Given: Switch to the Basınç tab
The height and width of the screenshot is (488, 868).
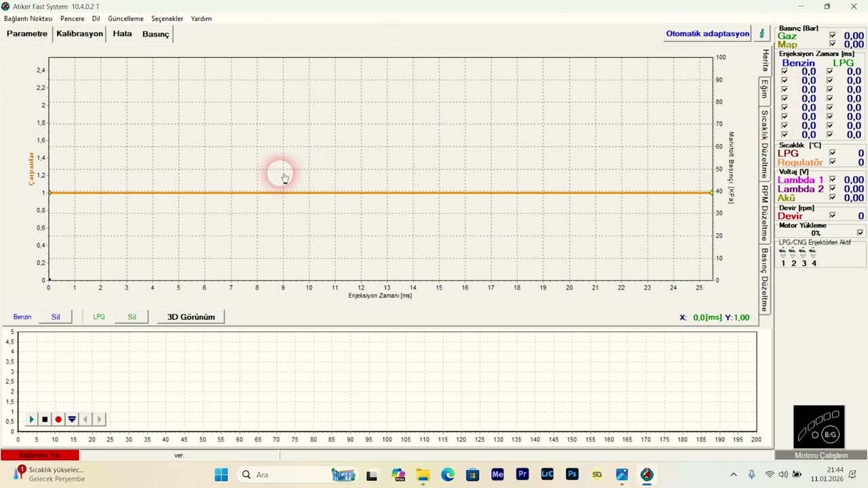Looking at the screenshot, I should click(156, 34).
